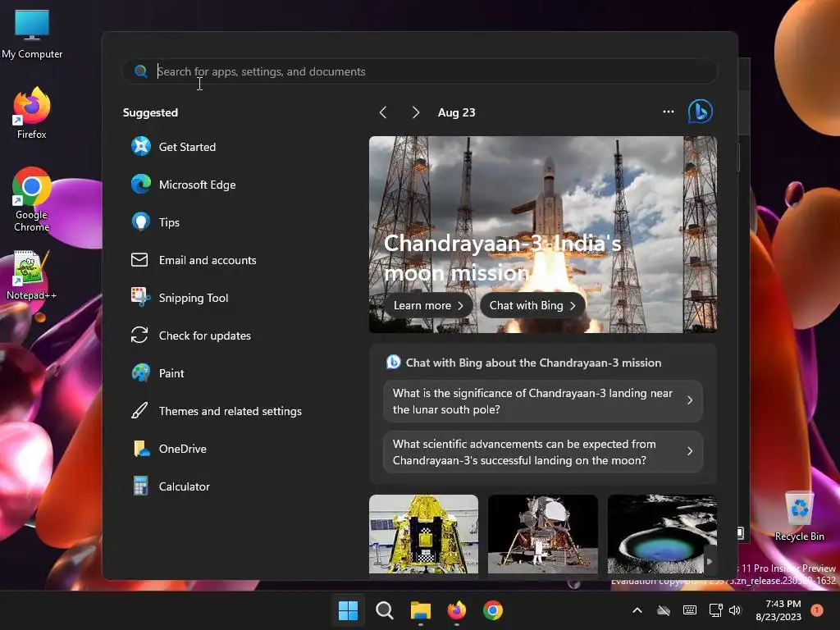Click the taskbar Search icon
Viewport: 840px width, 630px height.
pyautogui.click(x=384, y=610)
